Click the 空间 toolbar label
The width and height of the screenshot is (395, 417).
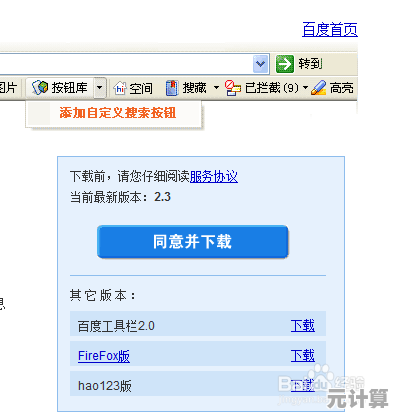click(x=141, y=88)
